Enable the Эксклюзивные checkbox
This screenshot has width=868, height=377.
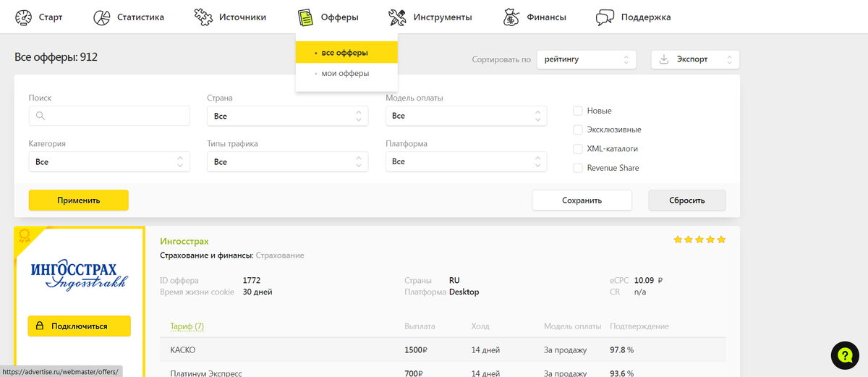tap(578, 130)
